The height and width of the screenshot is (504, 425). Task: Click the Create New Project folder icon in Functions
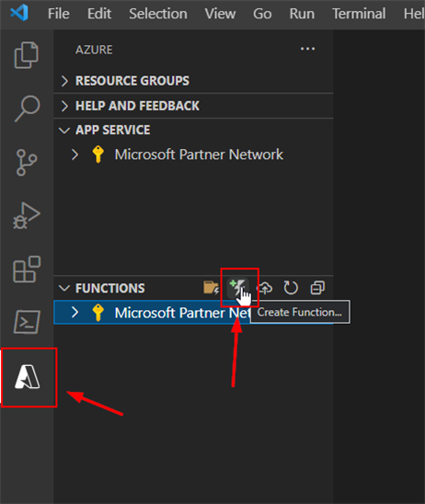[211, 287]
